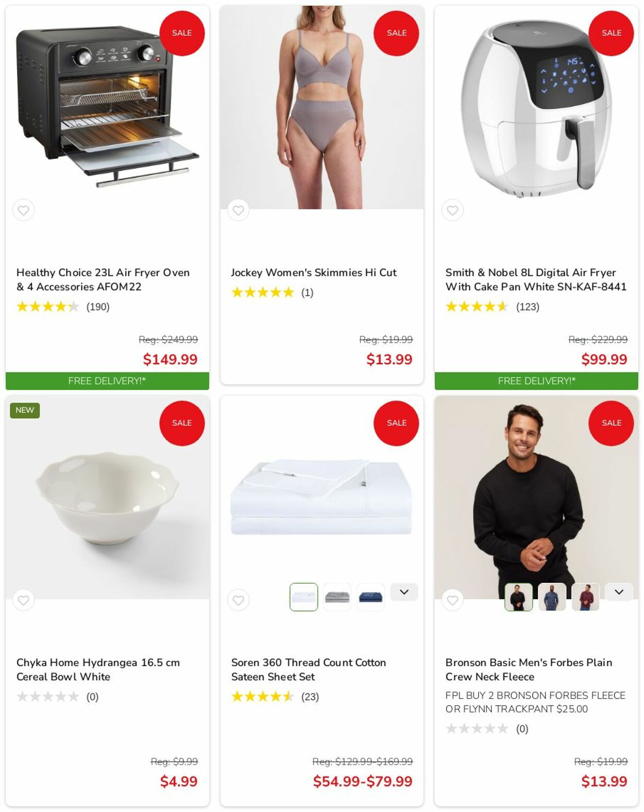Select the grey Soren sheet set swatch
Viewport: 644px width, 812px height.
click(x=337, y=597)
